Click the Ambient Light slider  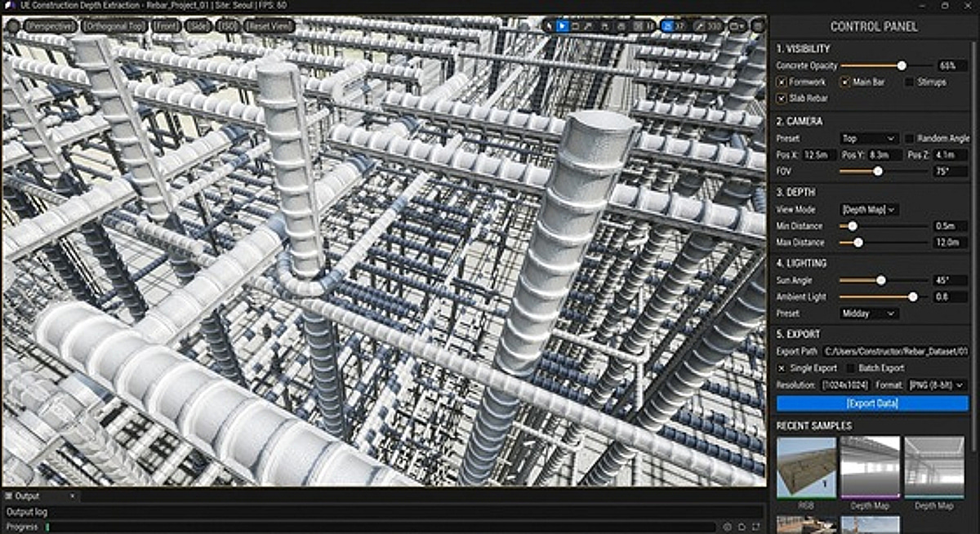tap(885, 296)
